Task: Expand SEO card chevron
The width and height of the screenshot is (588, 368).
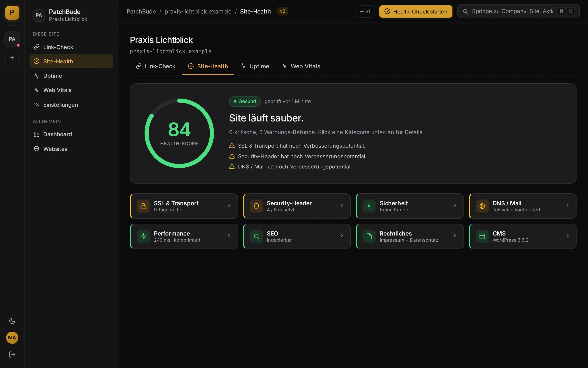Action: tap(342, 236)
